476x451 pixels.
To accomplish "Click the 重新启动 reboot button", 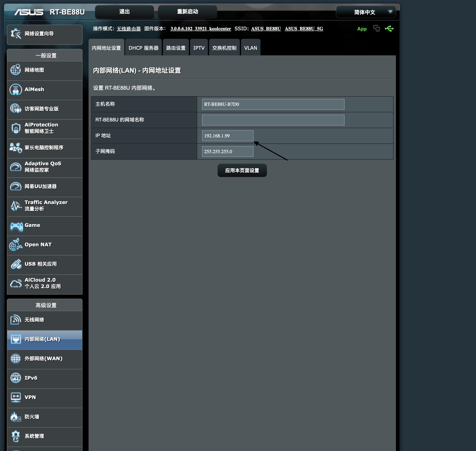I will [188, 12].
